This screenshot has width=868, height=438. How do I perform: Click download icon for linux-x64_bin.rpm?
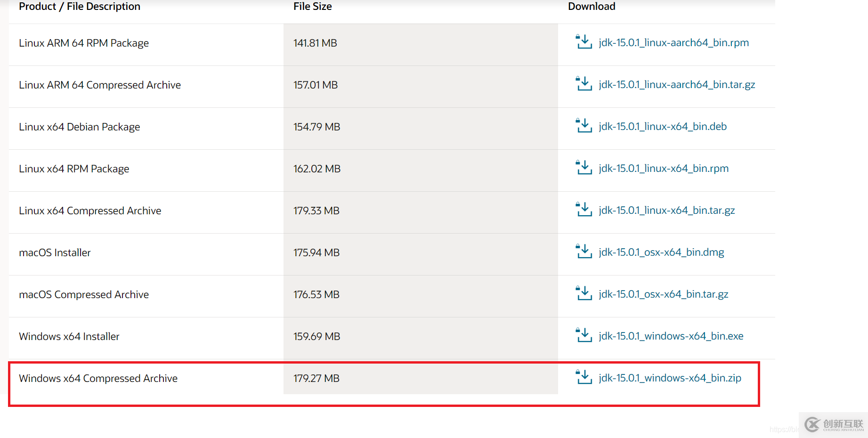click(584, 167)
